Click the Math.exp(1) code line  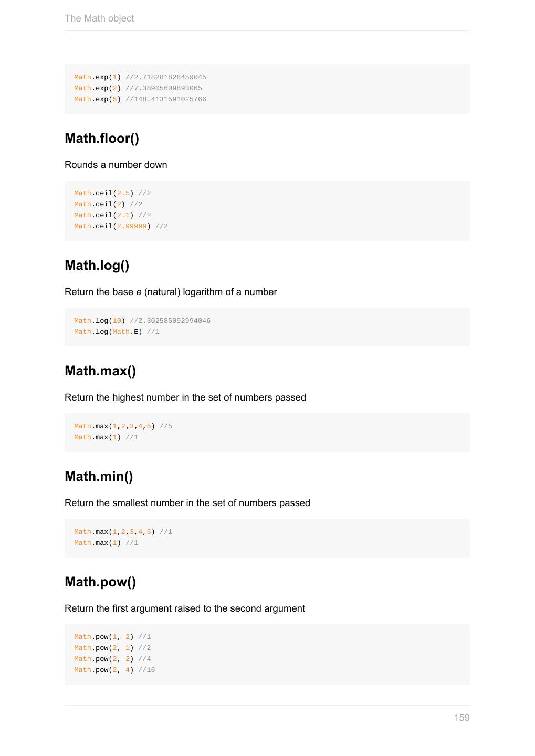click(x=140, y=77)
